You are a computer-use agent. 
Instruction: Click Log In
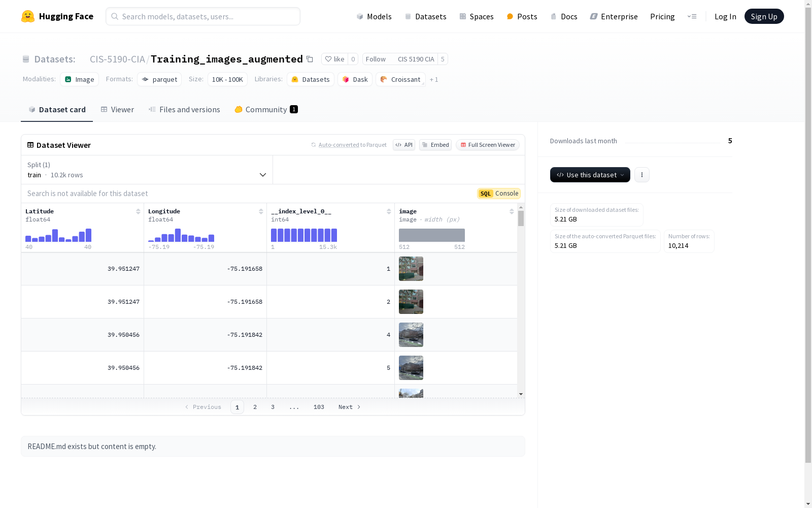(725, 16)
